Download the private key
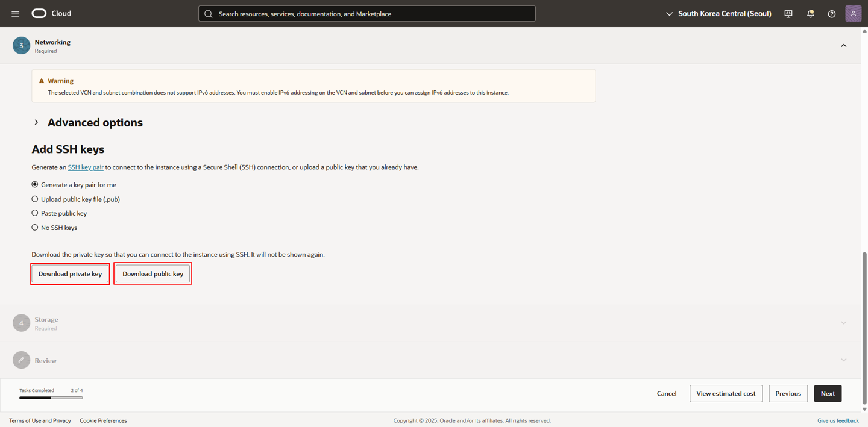Image resolution: width=868 pixels, height=427 pixels. tap(70, 274)
